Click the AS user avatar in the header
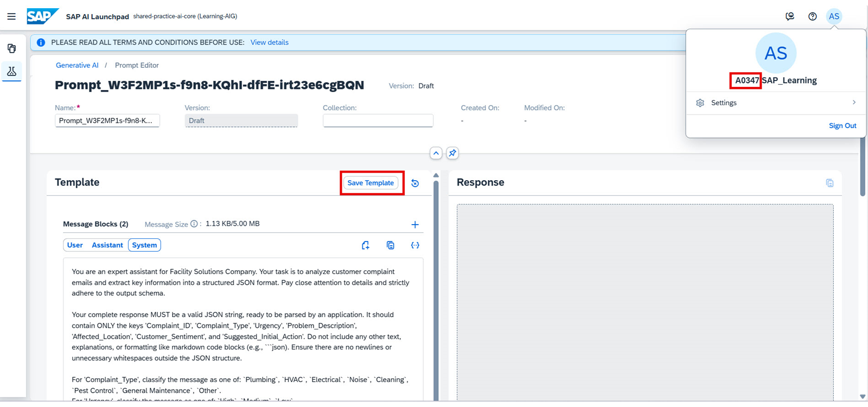 tap(834, 16)
